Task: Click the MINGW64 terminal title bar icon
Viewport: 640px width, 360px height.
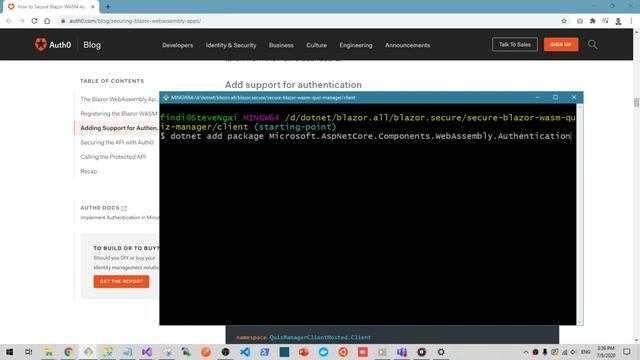Action: (166, 98)
